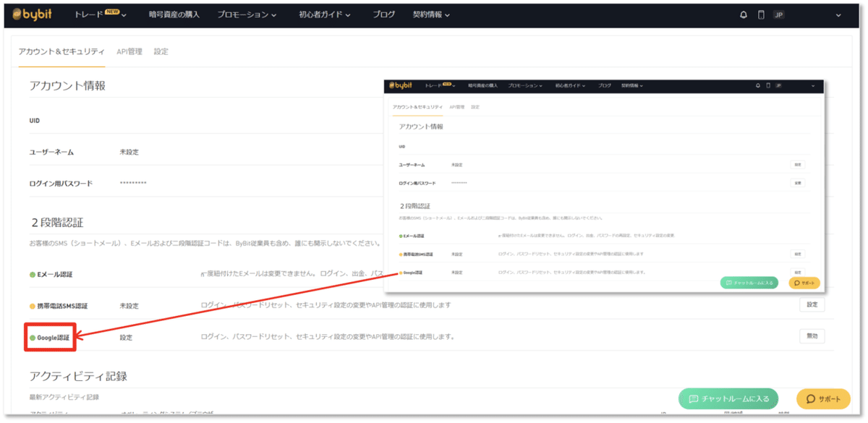Click the main 2段階認証 heading
The height and width of the screenshot is (423, 868).
(57, 222)
